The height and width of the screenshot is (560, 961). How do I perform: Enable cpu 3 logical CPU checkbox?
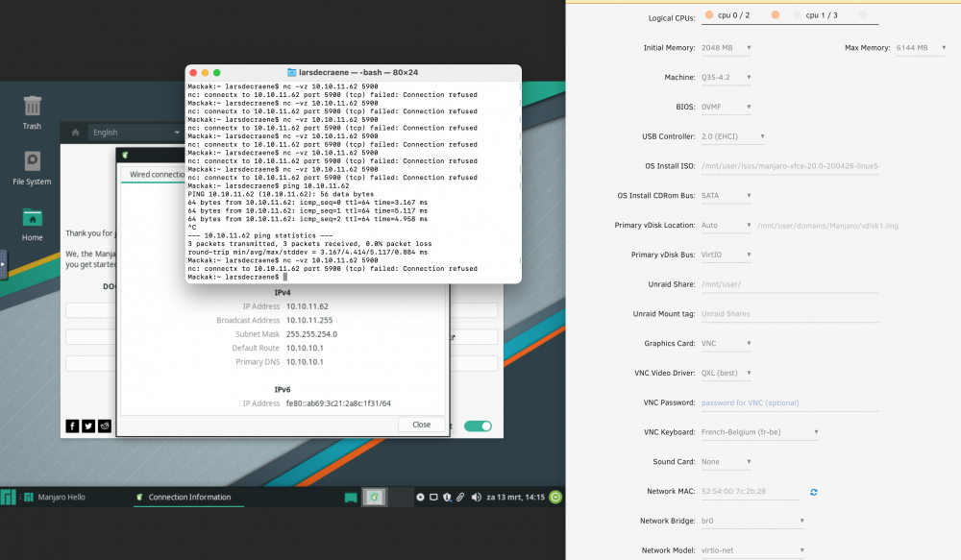coord(864,14)
